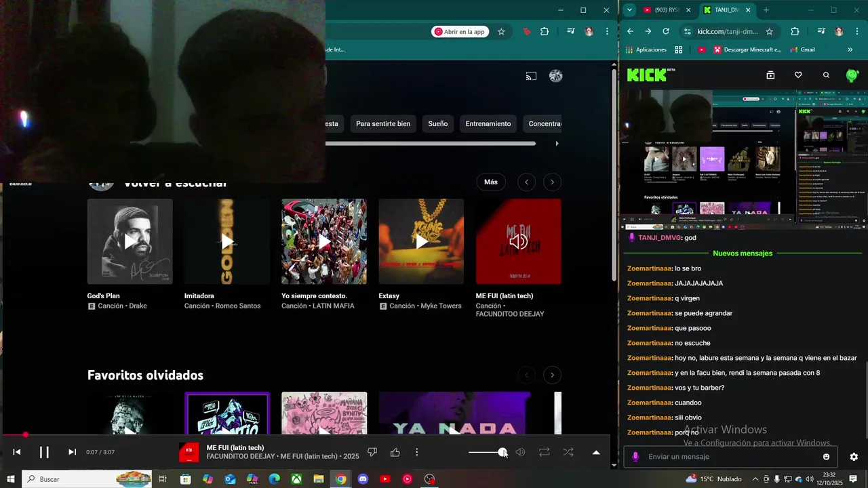Close the TANJI_DMVG Kick tab
The image size is (868, 488).
point(749,10)
